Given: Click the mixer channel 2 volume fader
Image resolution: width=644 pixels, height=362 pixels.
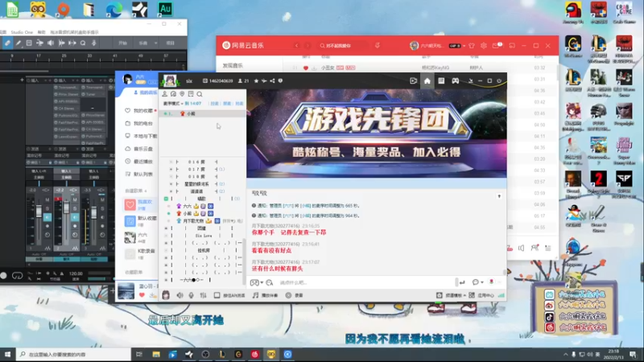Looking at the screenshot, I should (66, 207).
